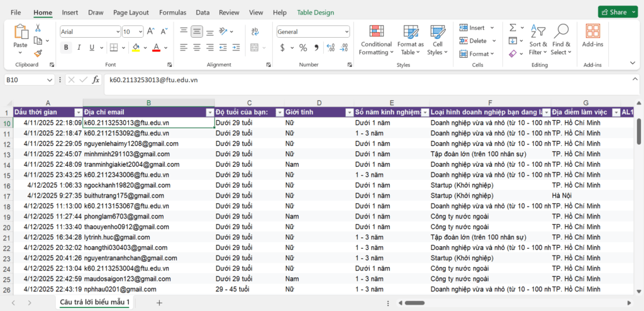The width and height of the screenshot is (644, 311).
Task: Collapse the ribbon with chevron
Action: coord(633,62)
